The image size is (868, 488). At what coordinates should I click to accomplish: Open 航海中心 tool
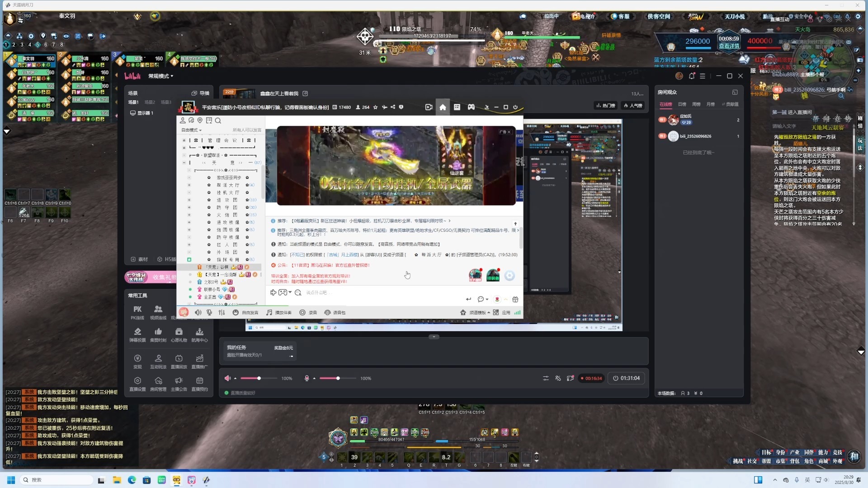[x=199, y=335]
